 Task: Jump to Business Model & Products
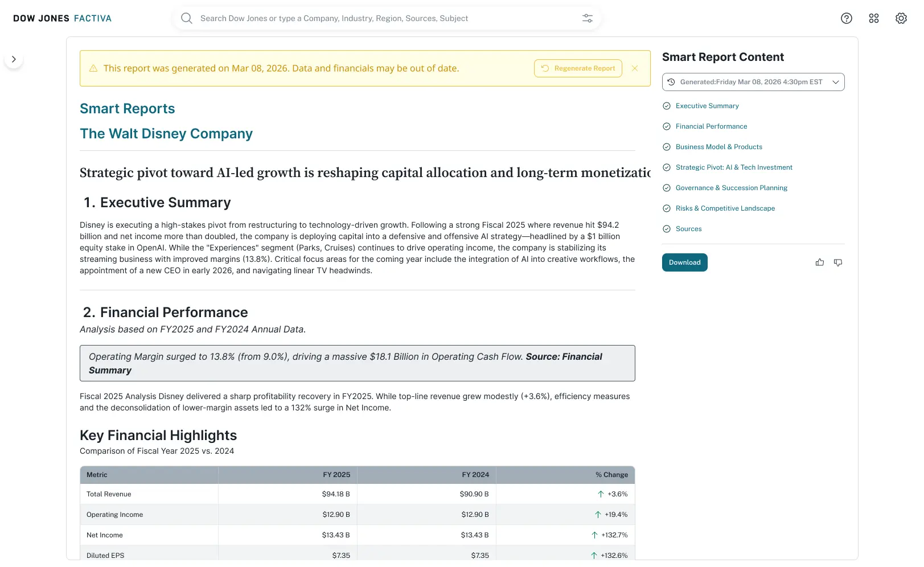point(719,147)
